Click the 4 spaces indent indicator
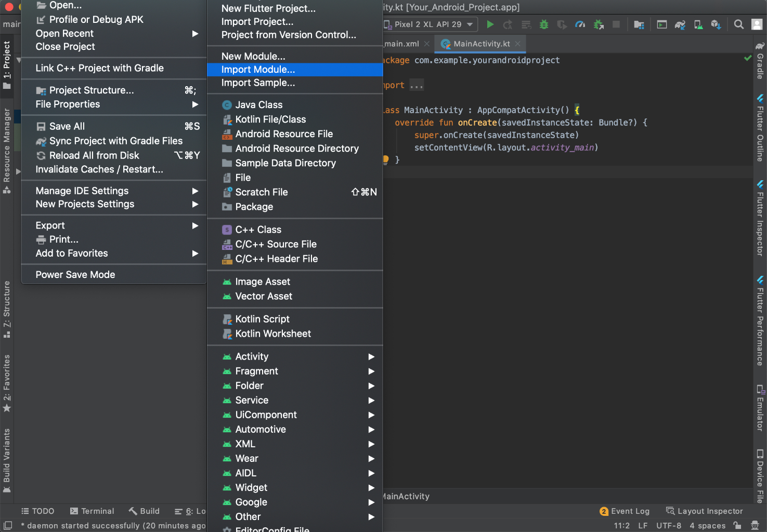 click(x=708, y=526)
